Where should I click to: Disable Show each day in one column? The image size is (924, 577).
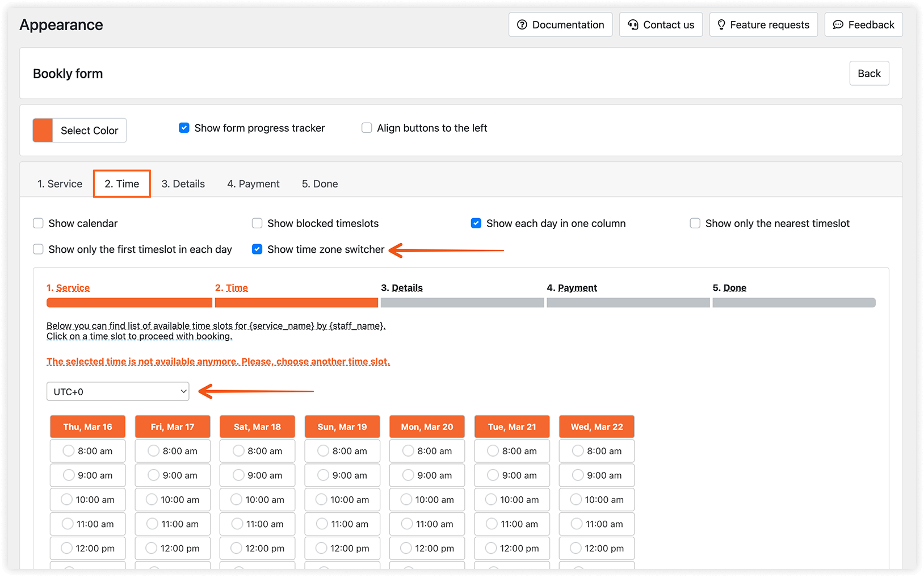[x=476, y=223]
